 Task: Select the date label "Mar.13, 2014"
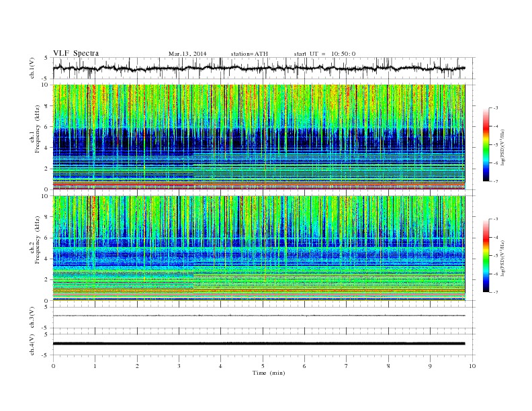coord(187,54)
